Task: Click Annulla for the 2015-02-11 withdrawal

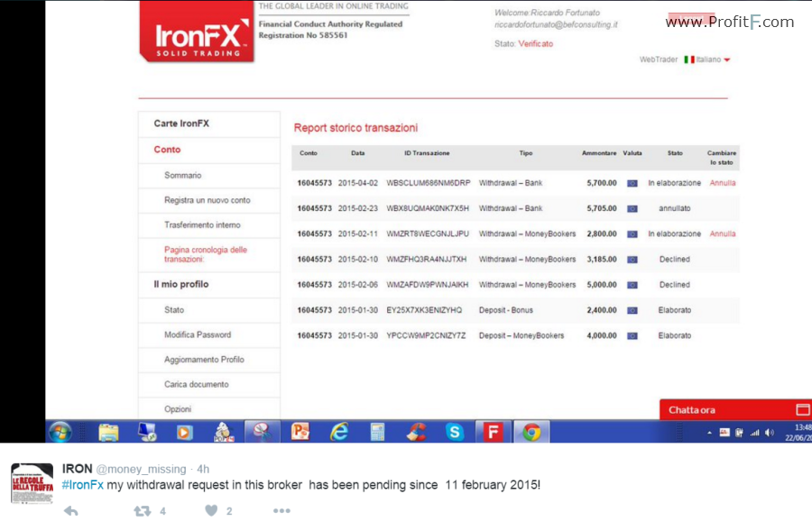Action: [723, 233]
